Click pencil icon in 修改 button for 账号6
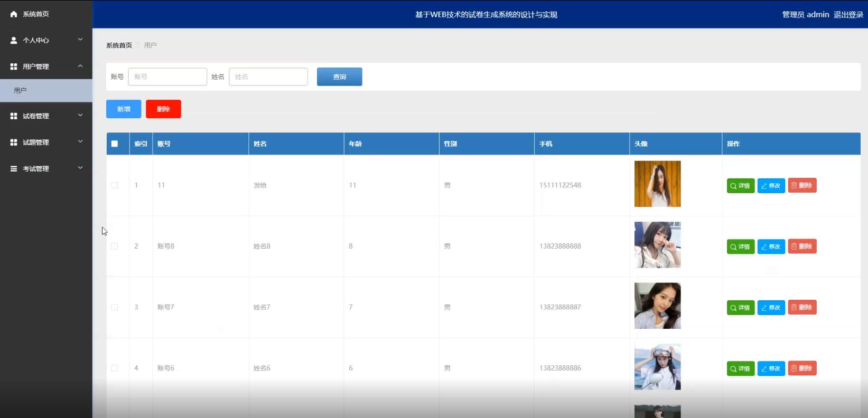This screenshot has height=418, width=868. (x=764, y=369)
